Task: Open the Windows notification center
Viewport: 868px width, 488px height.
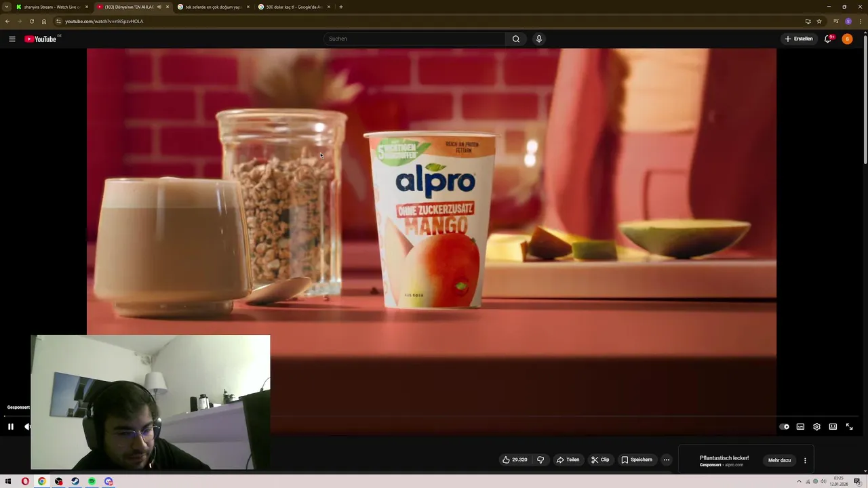Action: click(857, 481)
